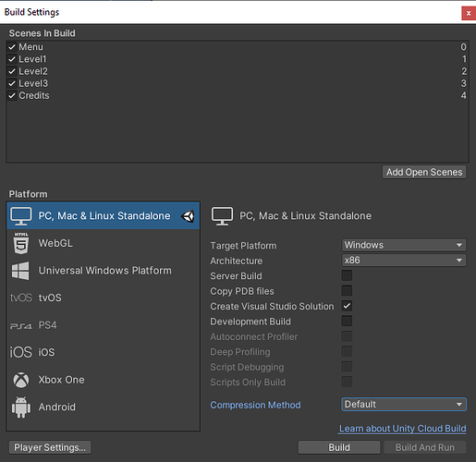Choose the Universal Windows Platform logo icon
476x462 pixels.
(x=20, y=271)
